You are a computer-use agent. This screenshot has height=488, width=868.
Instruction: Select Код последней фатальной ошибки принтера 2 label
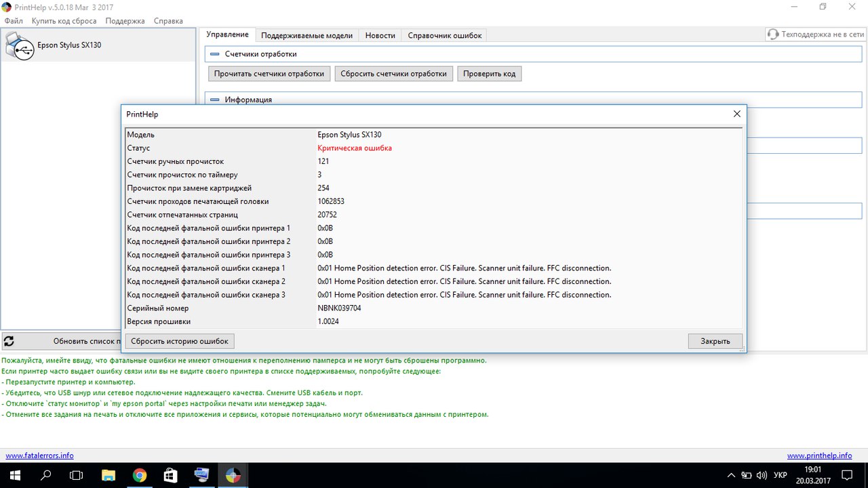tap(209, 241)
